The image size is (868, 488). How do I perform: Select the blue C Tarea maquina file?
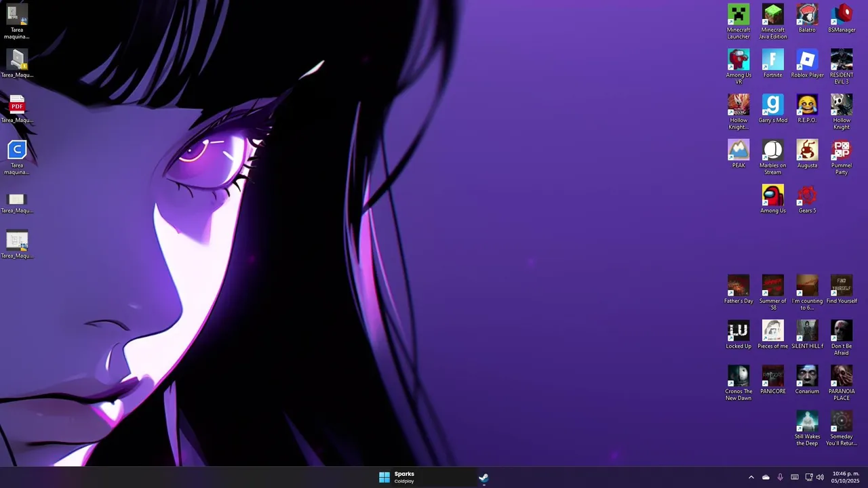coord(17,157)
